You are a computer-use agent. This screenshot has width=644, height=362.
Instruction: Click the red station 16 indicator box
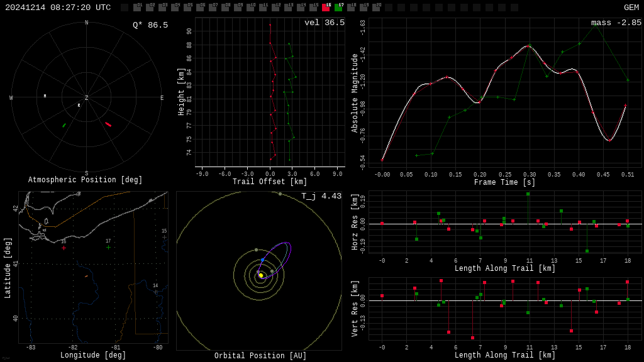tap(326, 8)
